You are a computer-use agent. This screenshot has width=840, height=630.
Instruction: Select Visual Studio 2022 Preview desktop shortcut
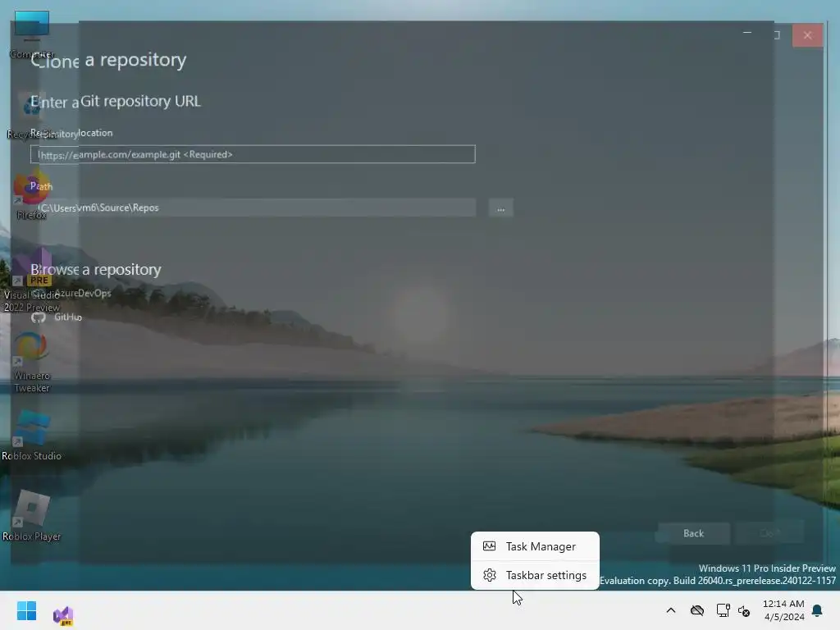(x=32, y=280)
